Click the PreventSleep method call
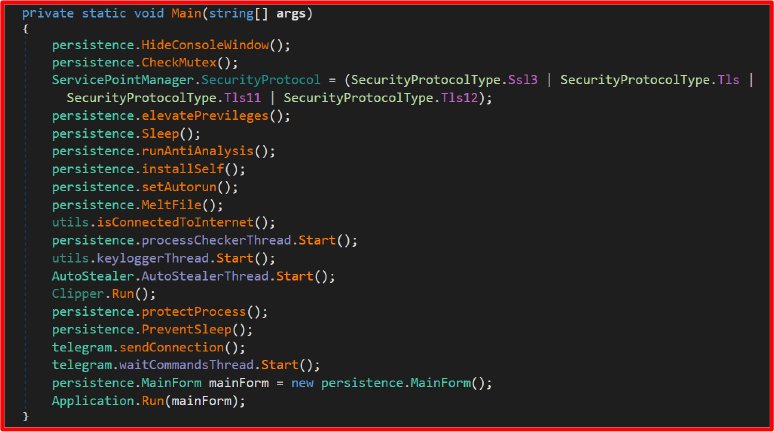774x432 pixels. point(186,330)
